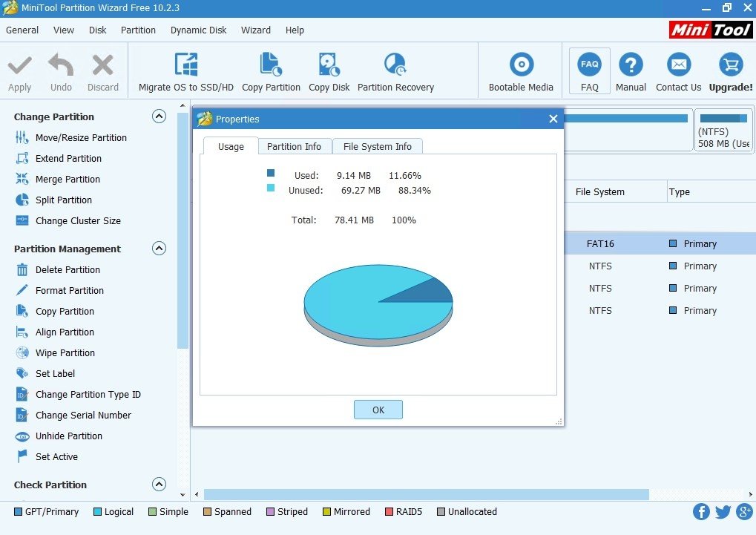Screen dimensions: 756x535
Task: Click OK in Properties dialog
Action: (x=378, y=410)
